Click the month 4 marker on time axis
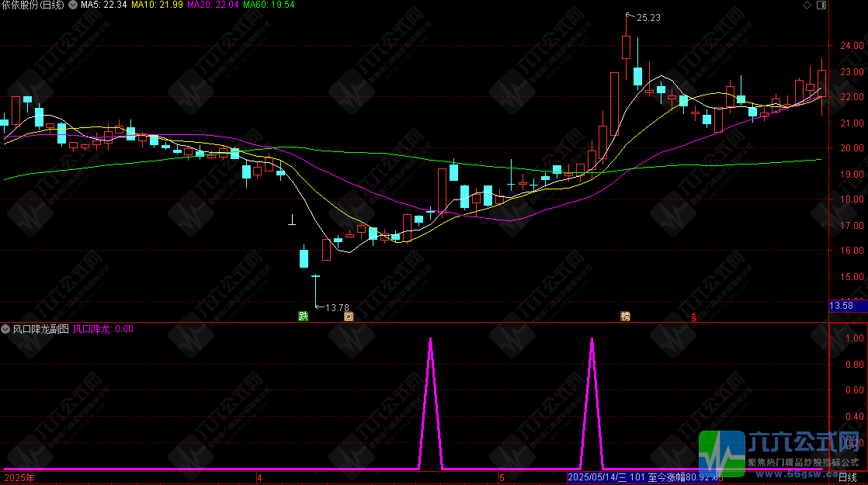Viewport: 868px width, 485px height. [x=259, y=478]
